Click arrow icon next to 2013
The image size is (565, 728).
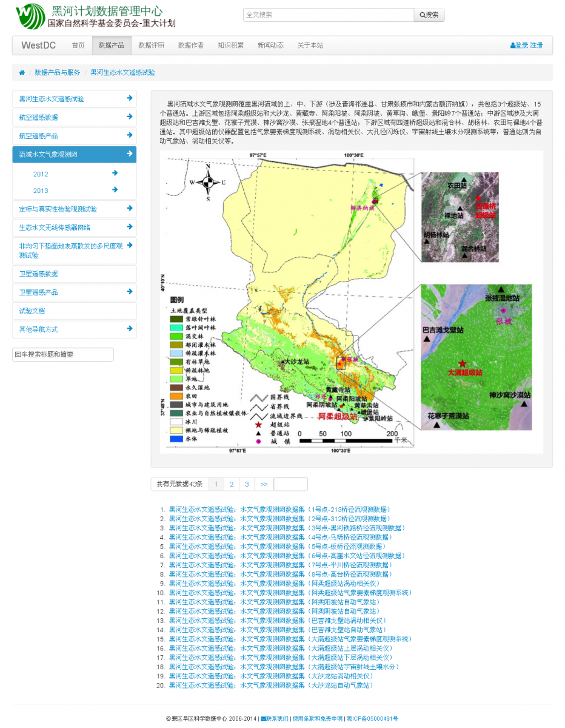point(115,190)
